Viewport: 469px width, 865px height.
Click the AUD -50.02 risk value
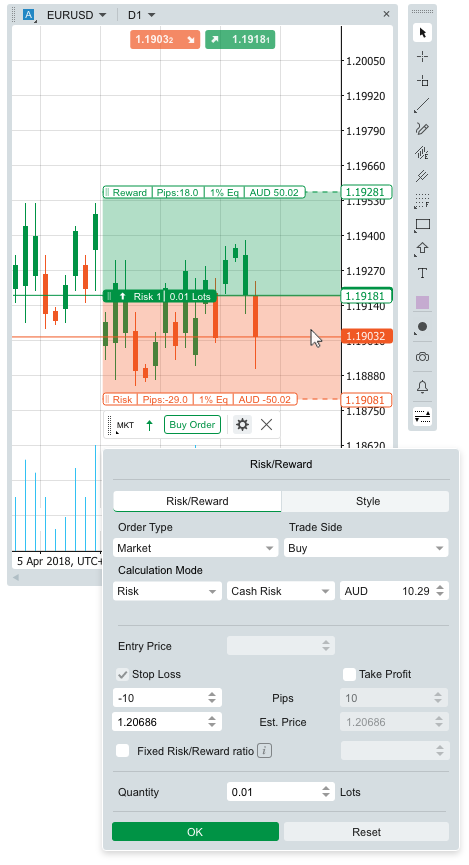(x=264, y=399)
